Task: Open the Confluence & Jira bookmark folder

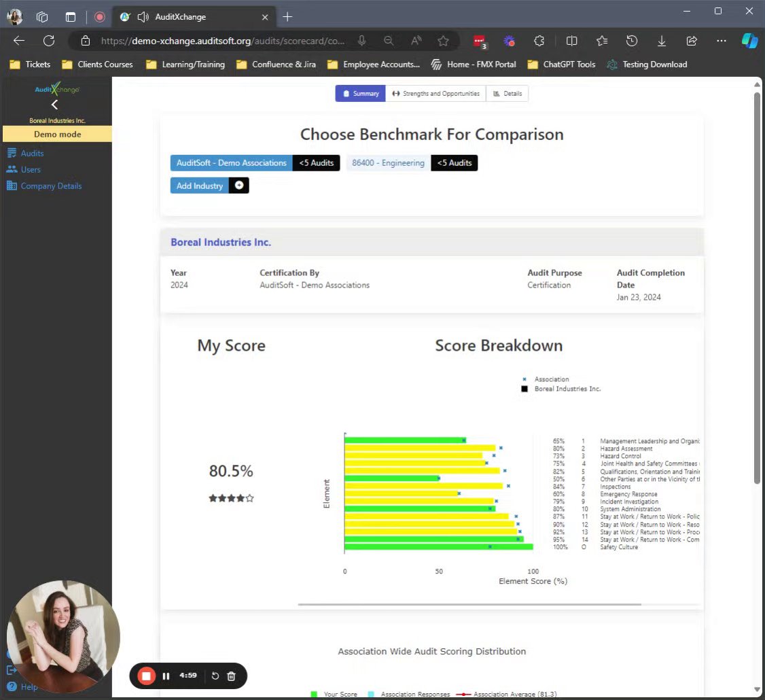Action: [x=276, y=65]
